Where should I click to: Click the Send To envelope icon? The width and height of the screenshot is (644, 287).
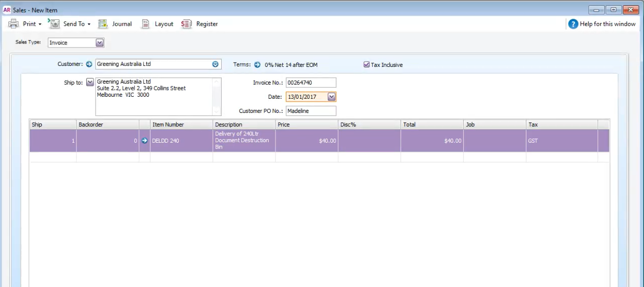click(54, 24)
